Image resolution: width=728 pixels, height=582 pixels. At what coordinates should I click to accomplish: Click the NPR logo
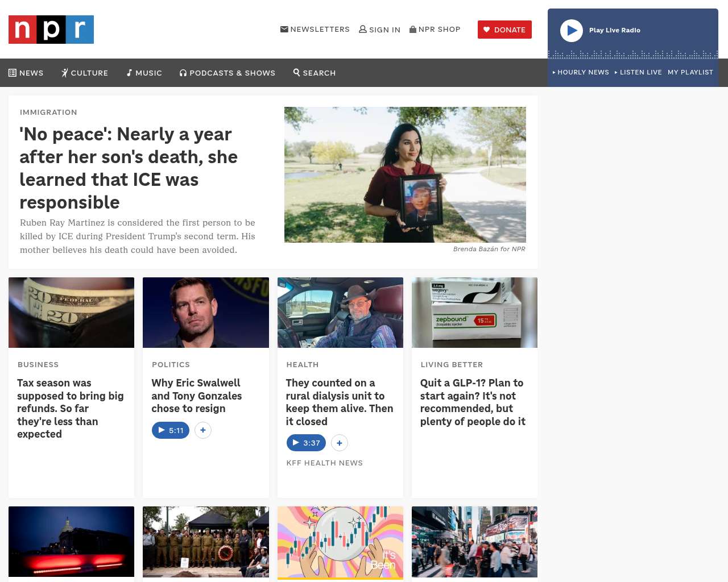coord(51,30)
